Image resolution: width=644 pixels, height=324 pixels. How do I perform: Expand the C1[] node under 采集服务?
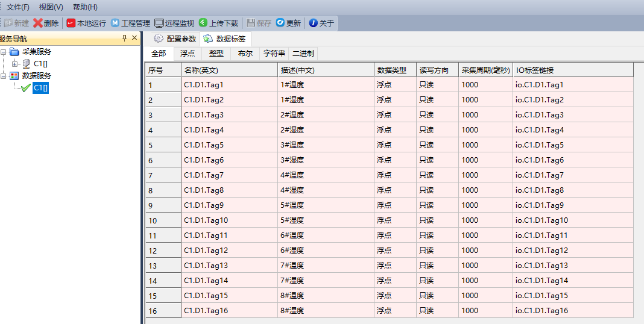(x=15, y=64)
